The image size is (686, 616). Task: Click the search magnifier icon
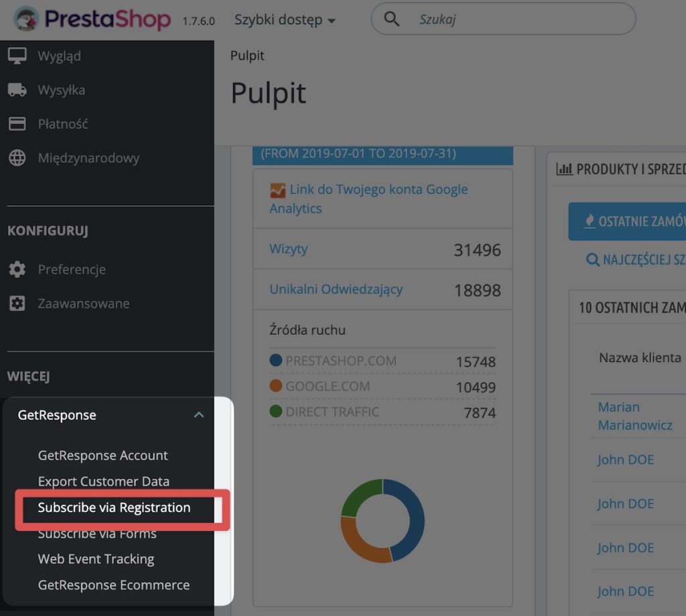(391, 19)
